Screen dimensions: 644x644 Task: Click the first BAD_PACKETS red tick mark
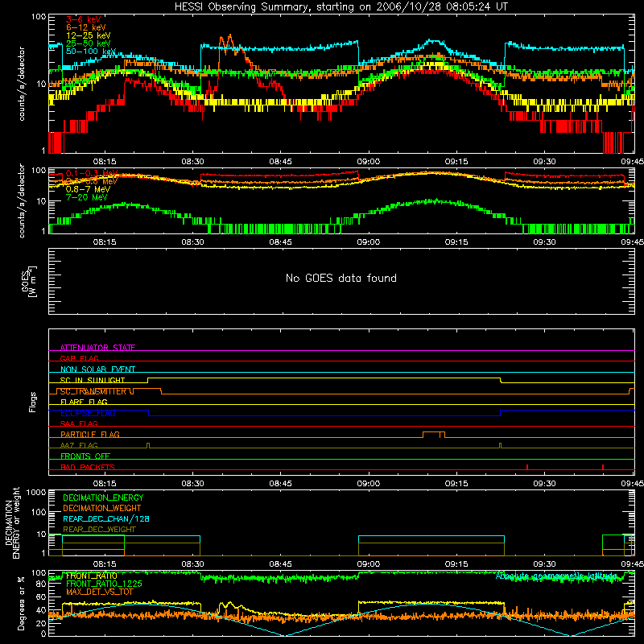click(x=527, y=467)
